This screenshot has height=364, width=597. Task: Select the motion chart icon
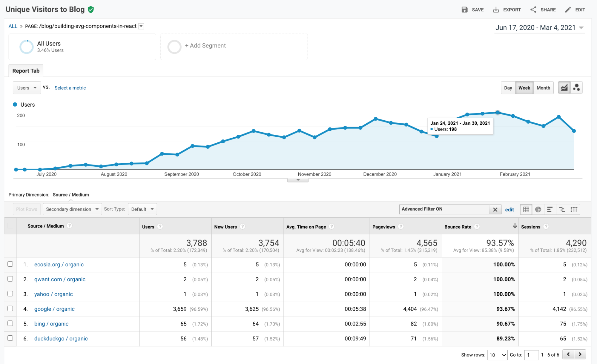577,88
